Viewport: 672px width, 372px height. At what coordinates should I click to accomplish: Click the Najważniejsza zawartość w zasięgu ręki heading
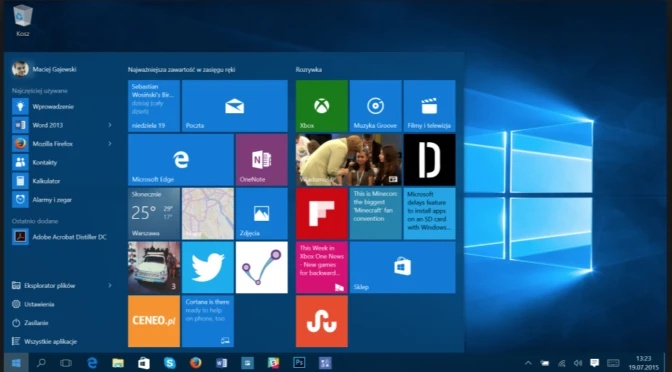181,69
